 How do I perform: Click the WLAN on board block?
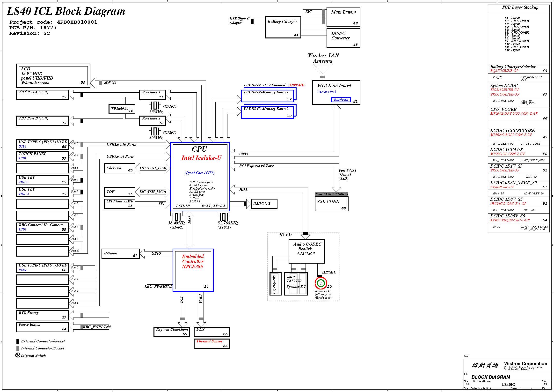[x=336, y=92]
